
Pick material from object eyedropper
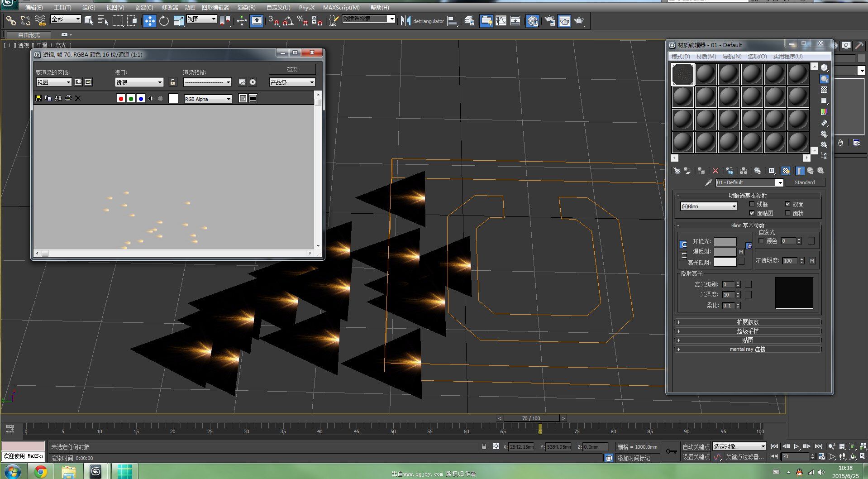click(709, 182)
